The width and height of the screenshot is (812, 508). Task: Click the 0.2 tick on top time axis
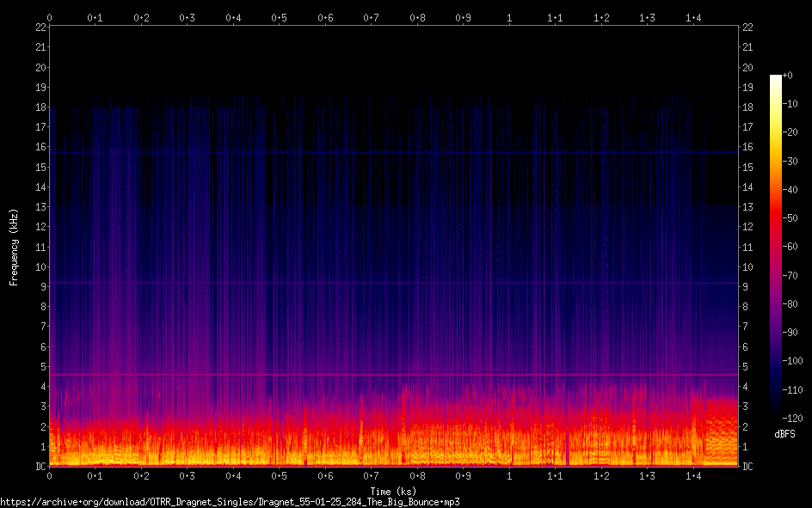coord(141,17)
